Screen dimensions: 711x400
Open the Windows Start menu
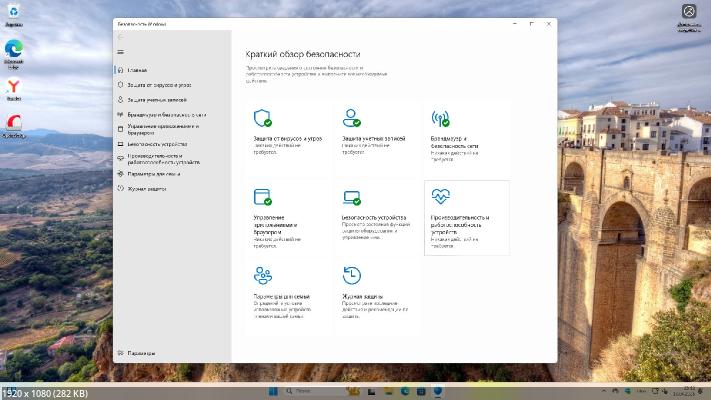tap(273, 391)
